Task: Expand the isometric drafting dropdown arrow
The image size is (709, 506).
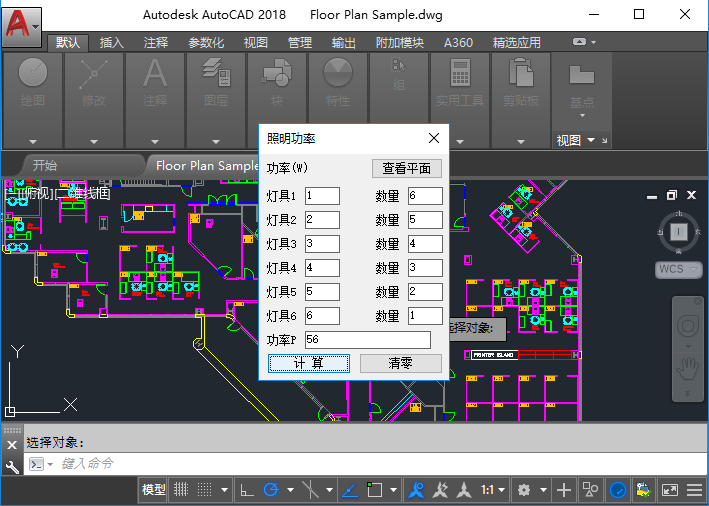Action: click(x=329, y=490)
